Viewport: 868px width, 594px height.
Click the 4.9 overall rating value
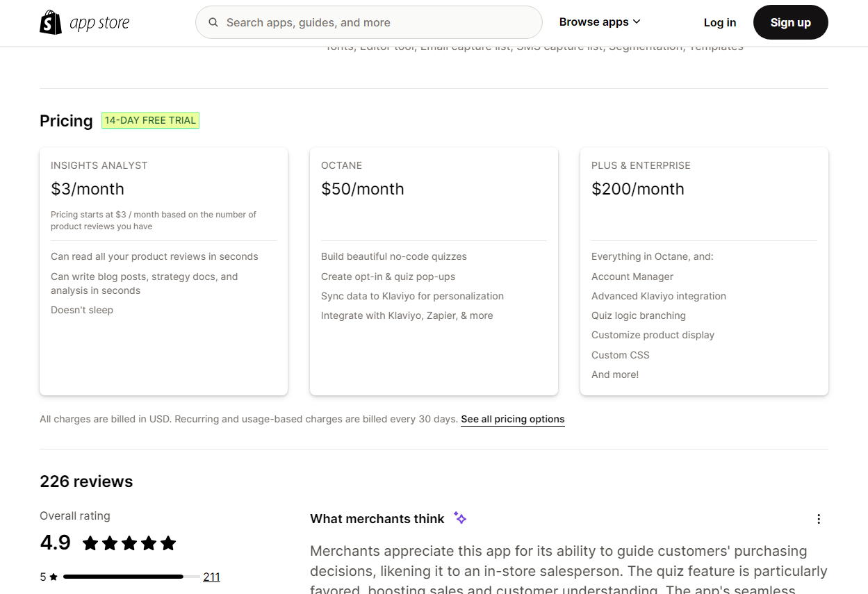coord(56,543)
